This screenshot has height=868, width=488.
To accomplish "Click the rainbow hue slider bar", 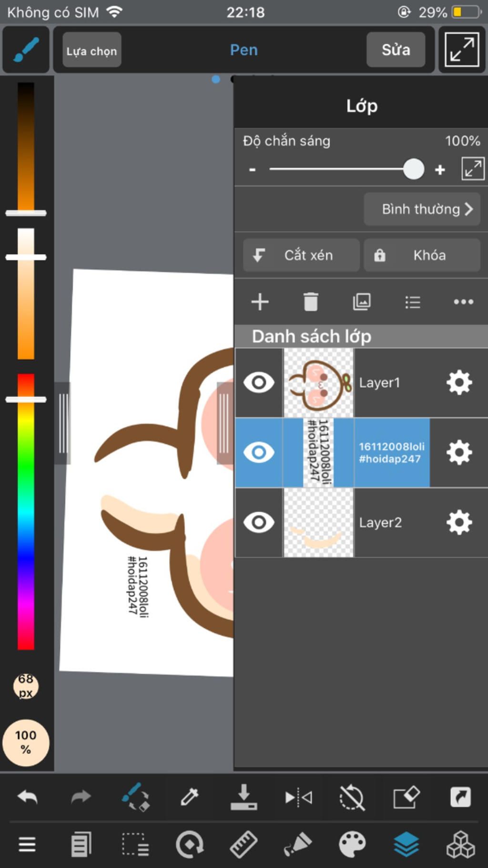I will point(26,511).
